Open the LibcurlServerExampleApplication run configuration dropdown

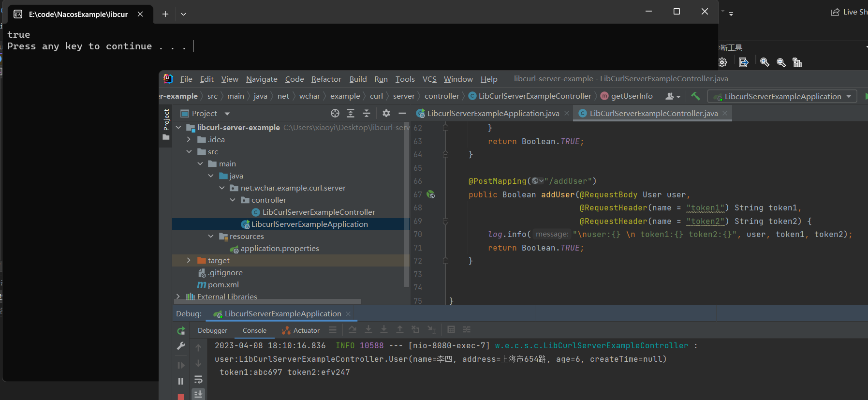point(782,96)
